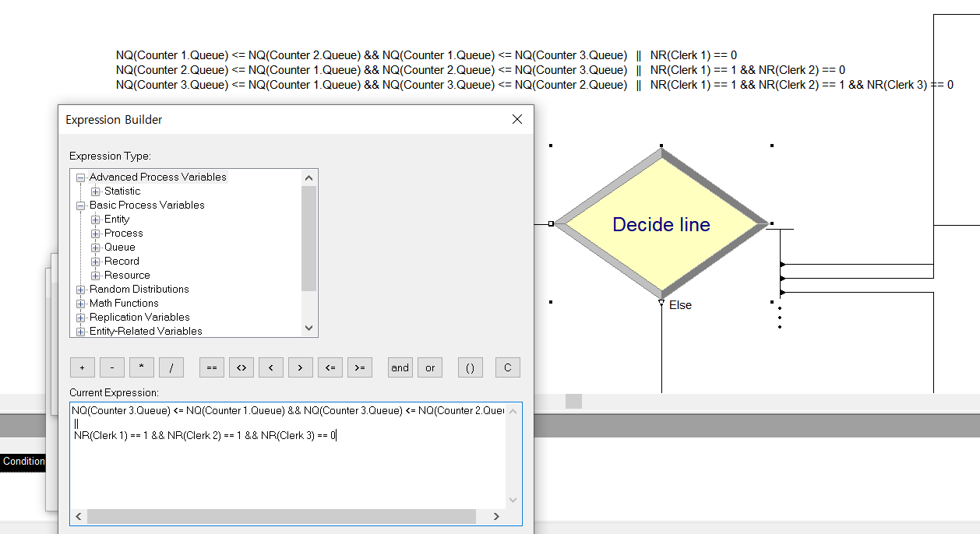This screenshot has width=980, height=534.
Task: Click the minus operator button
Action: pos(111,367)
